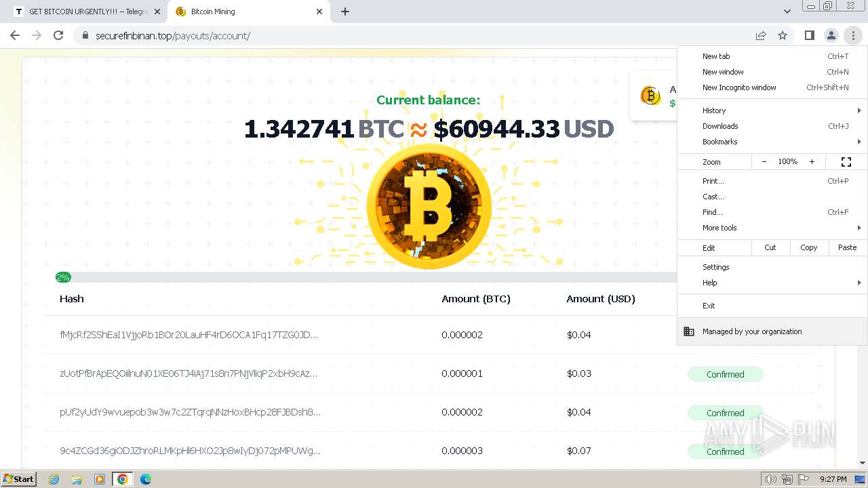
Task: Click the Amount (BTC) column header
Action: coord(476,299)
